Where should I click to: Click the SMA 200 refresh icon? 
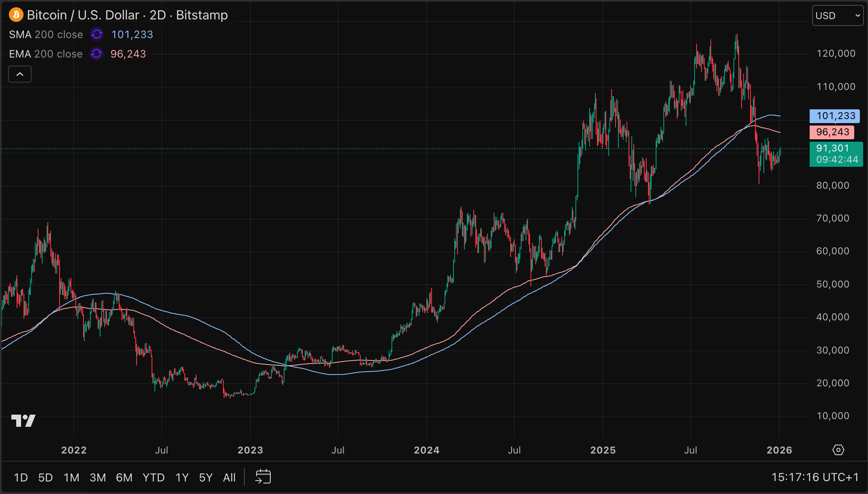(97, 34)
